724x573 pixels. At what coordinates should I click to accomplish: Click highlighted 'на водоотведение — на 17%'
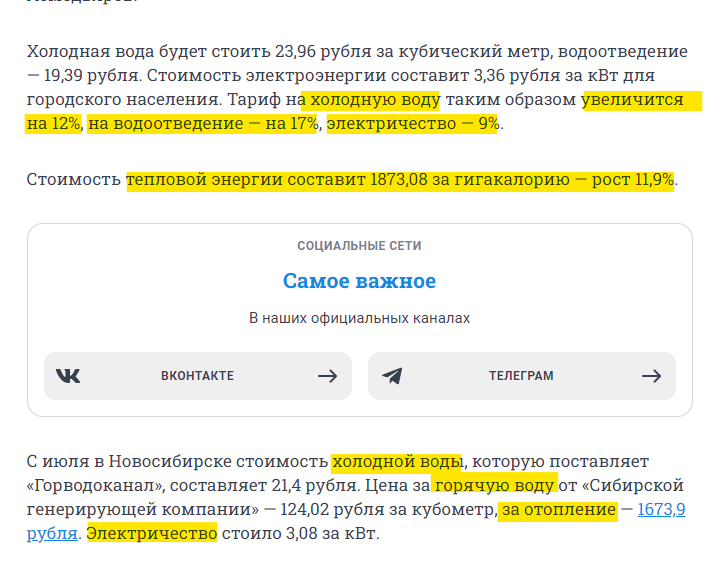click(x=203, y=124)
